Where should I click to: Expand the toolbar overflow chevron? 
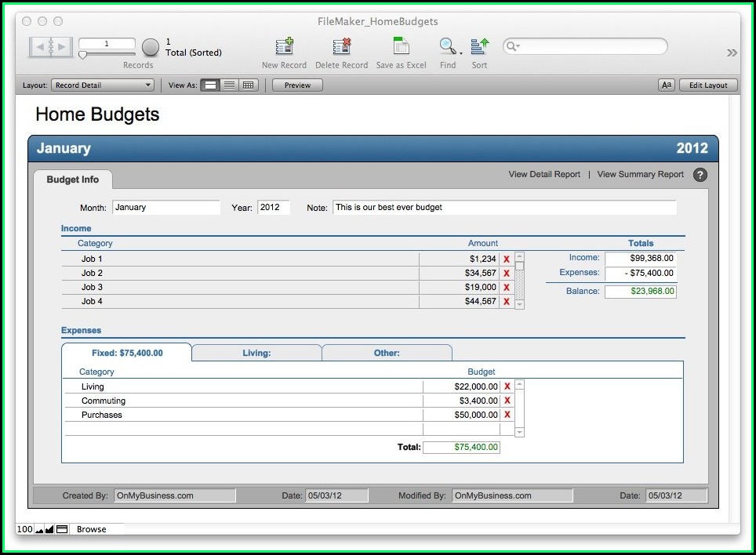732,53
